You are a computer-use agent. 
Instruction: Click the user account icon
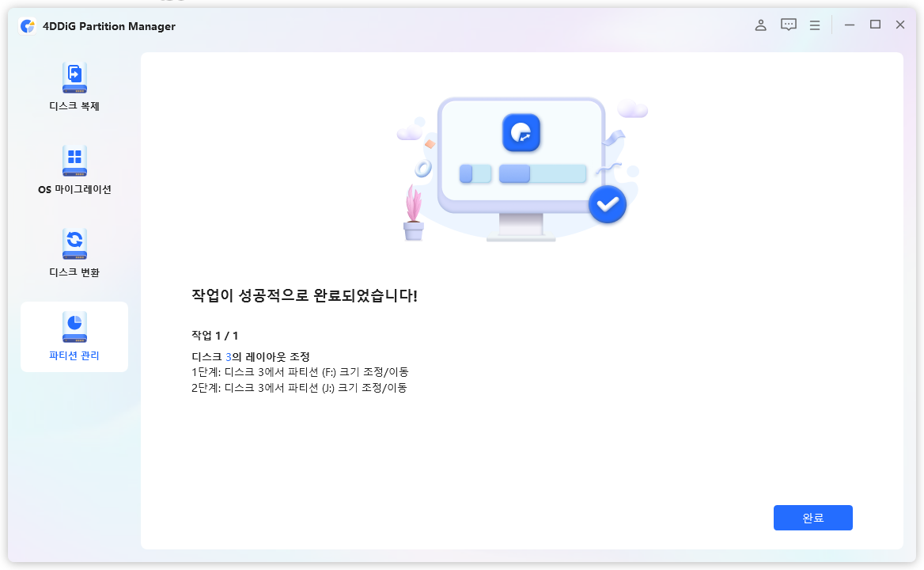(760, 25)
